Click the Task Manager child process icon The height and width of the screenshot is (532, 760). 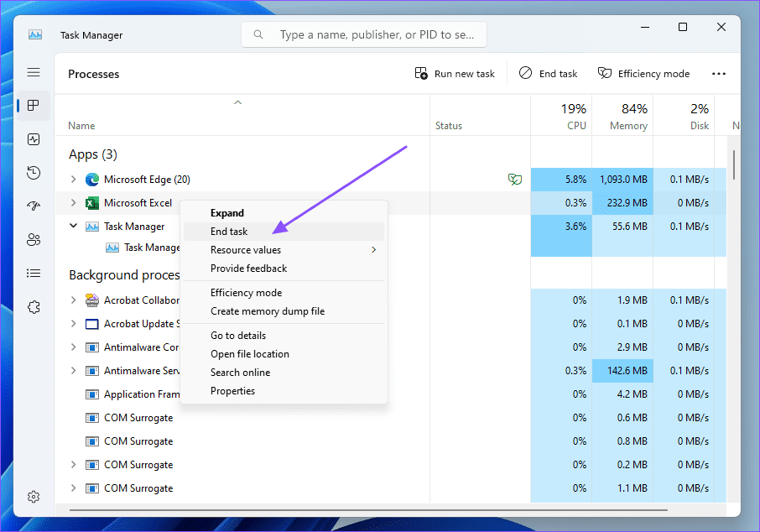(x=112, y=248)
